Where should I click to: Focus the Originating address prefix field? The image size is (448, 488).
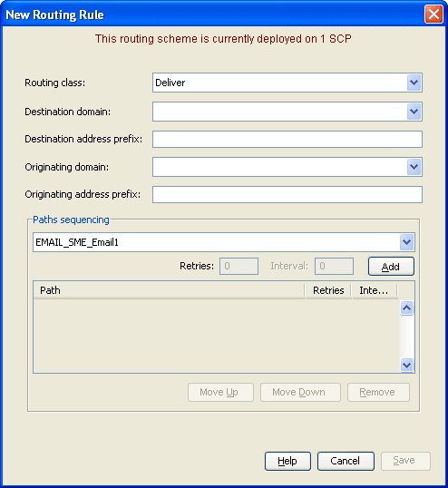(x=287, y=194)
